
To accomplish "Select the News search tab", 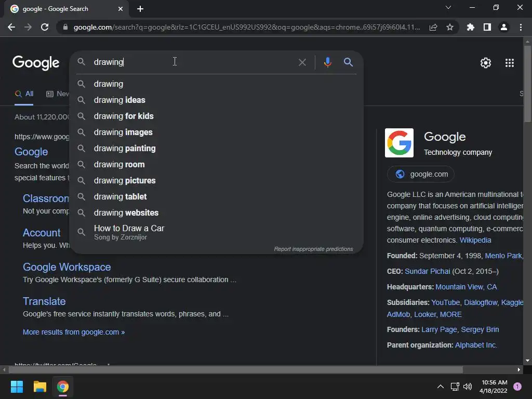I will pyautogui.click(x=58, y=94).
